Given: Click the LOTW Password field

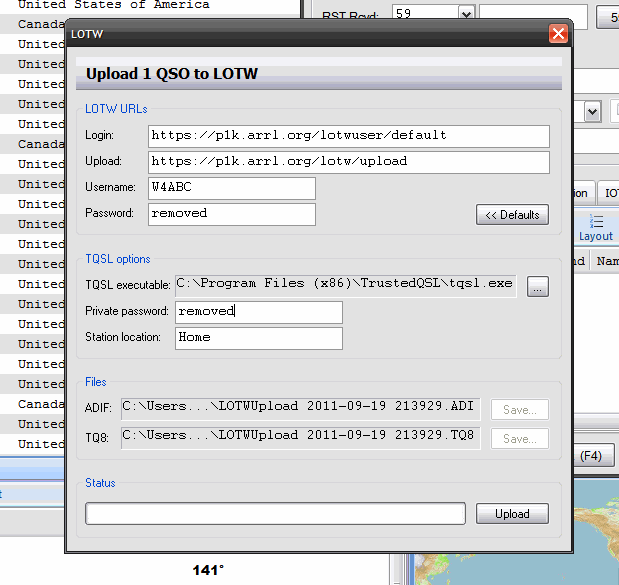Looking at the screenshot, I should (232, 214).
